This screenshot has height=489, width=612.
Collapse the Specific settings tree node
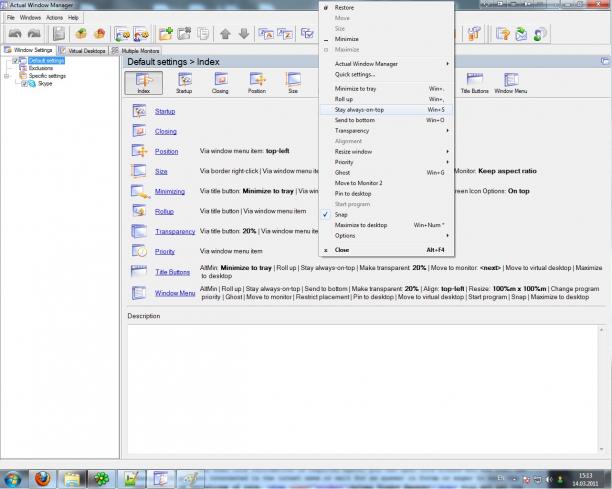7,76
